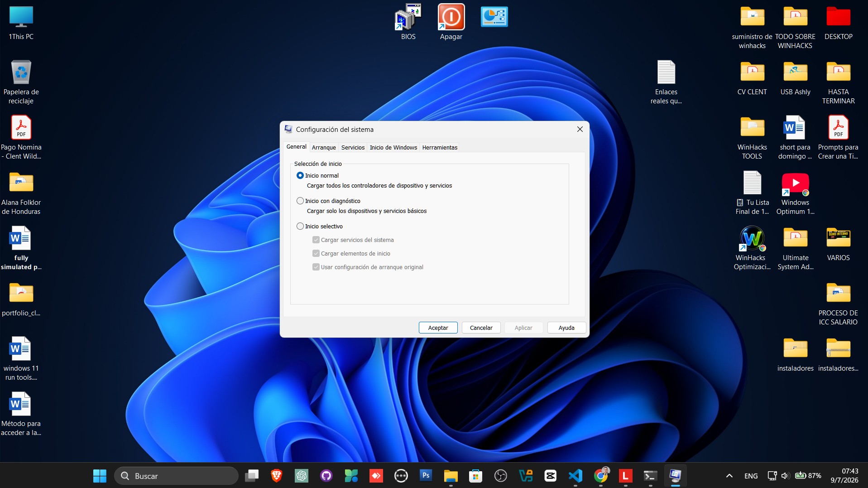Click the greyed Aplicar button
The height and width of the screenshot is (488, 868).
[x=523, y=328]
